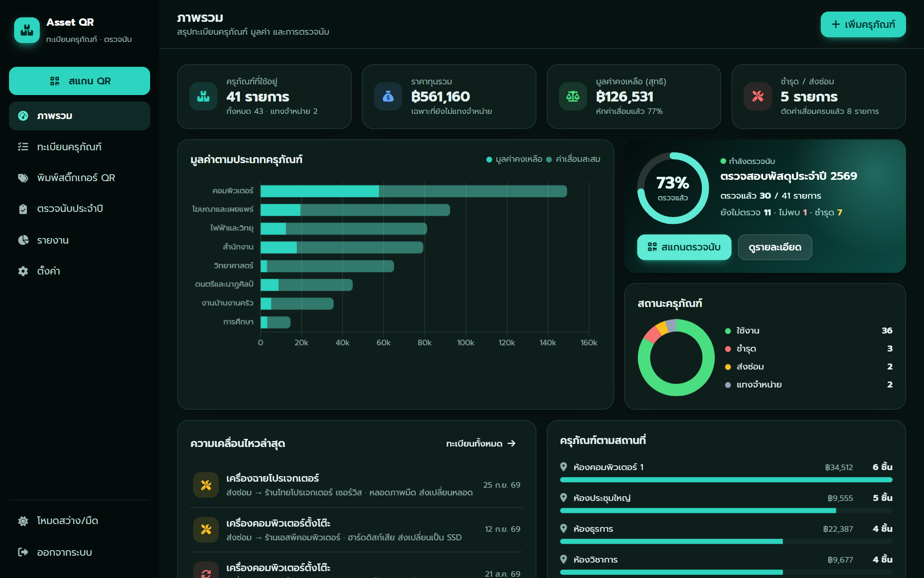Click the money bag icon in ราคาทุนรวม card
Screen dimensions: 924x578
tap(388, 96)
